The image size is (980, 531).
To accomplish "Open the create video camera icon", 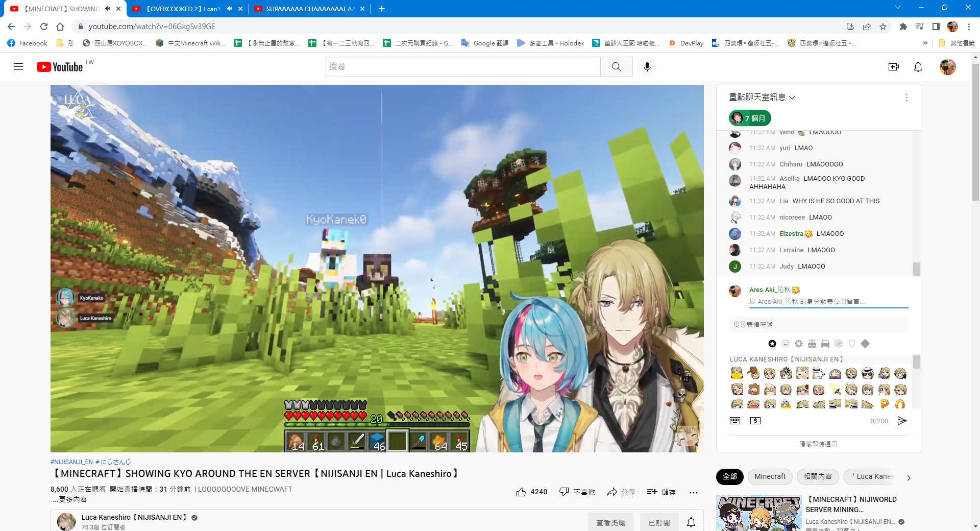I will (x=893, y=67).
